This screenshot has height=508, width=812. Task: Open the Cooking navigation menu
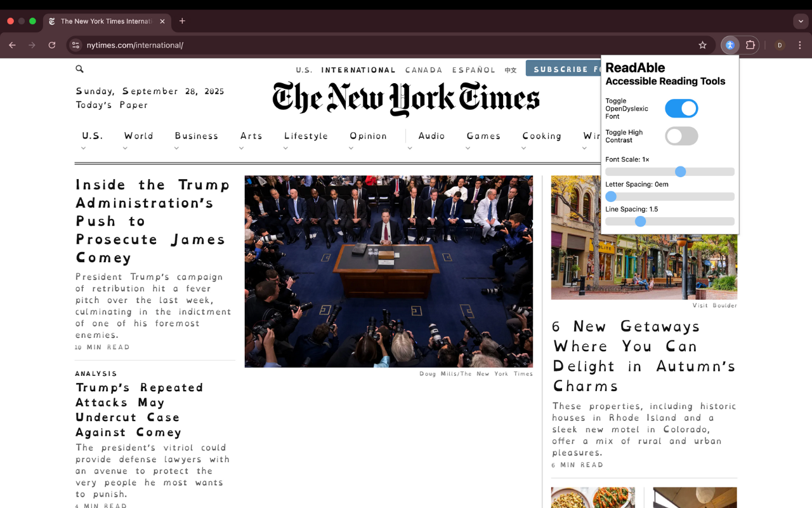point(542,136)
